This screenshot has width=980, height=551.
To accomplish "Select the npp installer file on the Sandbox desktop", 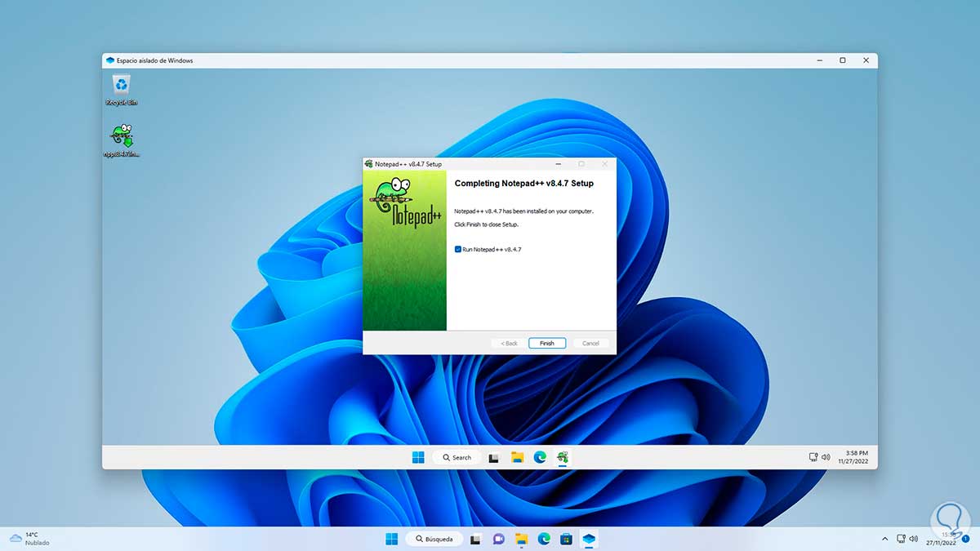I will click(122, 140).
